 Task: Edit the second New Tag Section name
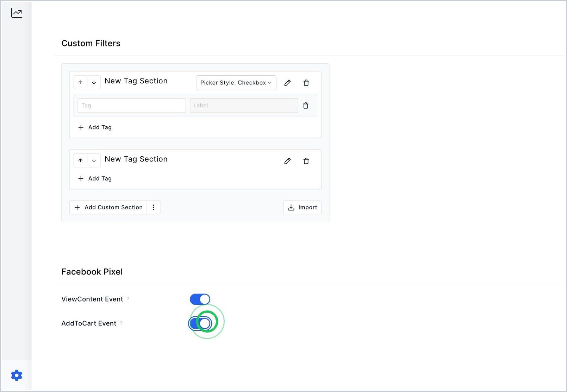[287, 161]
